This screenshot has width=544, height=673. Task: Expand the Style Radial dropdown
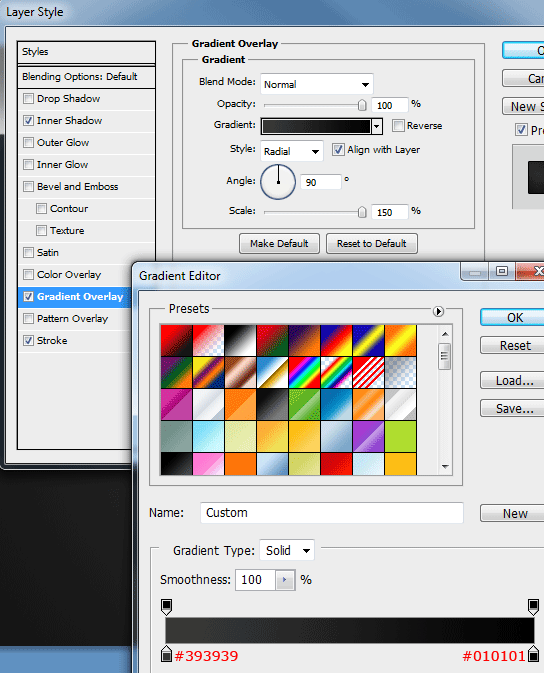click(x=292, y=151)
